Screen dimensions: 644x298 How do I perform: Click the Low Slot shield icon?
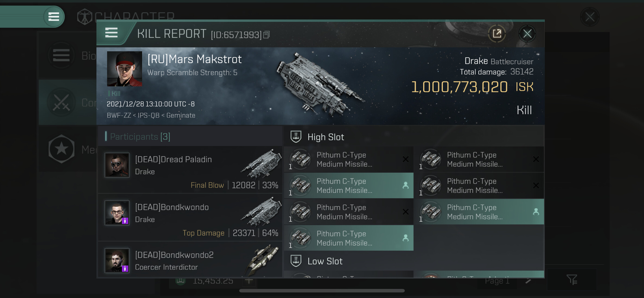296,261
